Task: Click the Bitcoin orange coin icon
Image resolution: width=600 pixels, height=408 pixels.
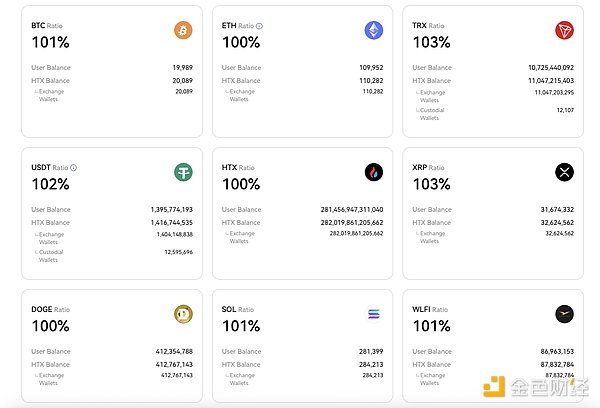Action: [x=183, y=30]
